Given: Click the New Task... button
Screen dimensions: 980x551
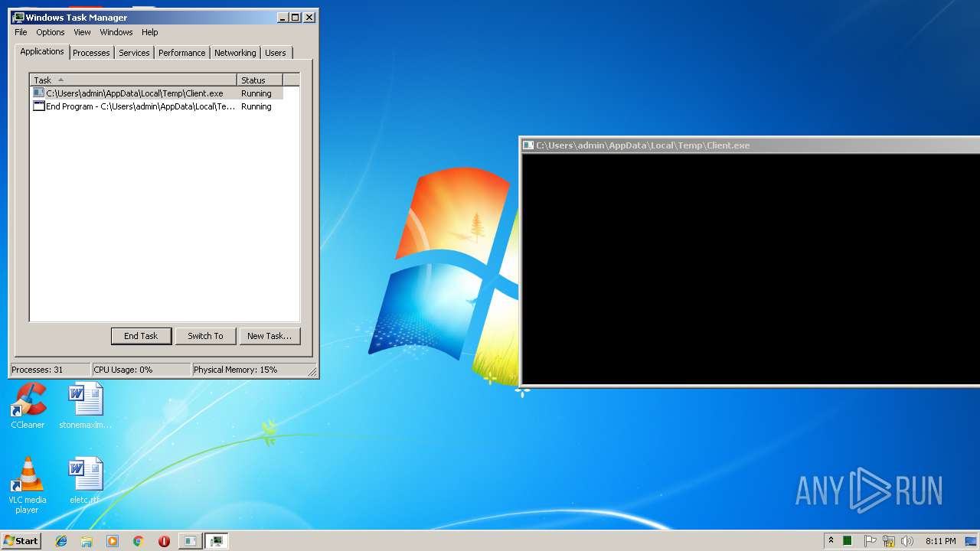Looking at the screenshot, I should pos(269,336).
